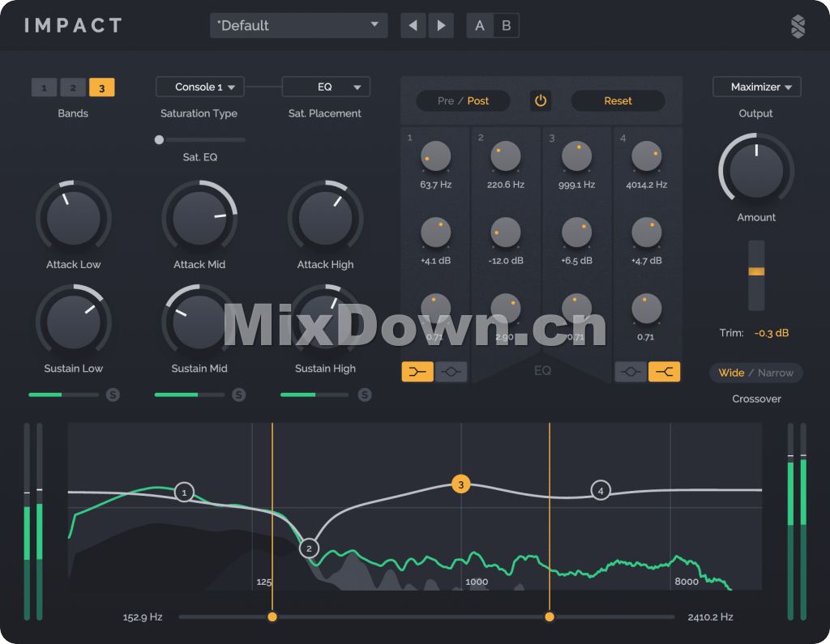Click band 4 gain knob +4.7 dB
This screenshot has width=830, height=644.
click(646, 232)
